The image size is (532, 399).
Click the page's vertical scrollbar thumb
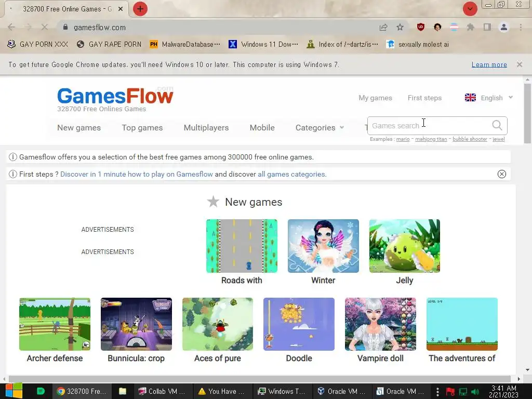tap(527, 113)
